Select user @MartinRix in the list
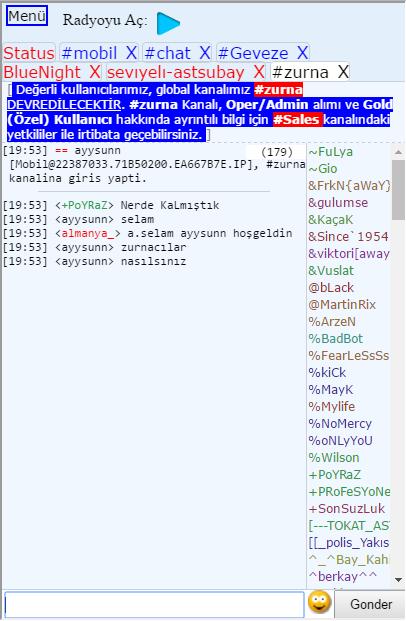 (x=342, y=305)
